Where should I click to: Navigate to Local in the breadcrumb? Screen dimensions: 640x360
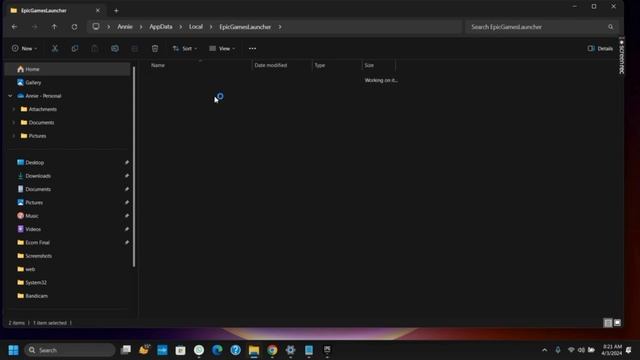click(x=196, y=27)
